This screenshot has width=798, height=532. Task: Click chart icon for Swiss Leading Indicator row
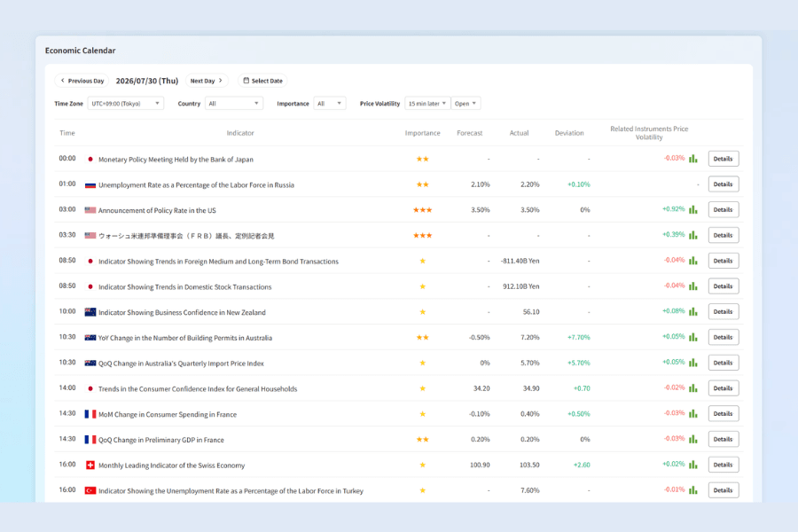point(693,465)
